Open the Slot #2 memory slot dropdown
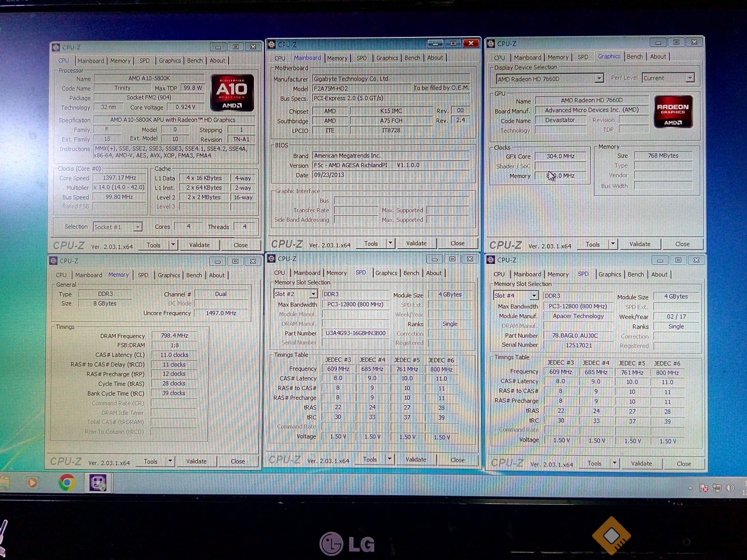 [x=313, y=294]
